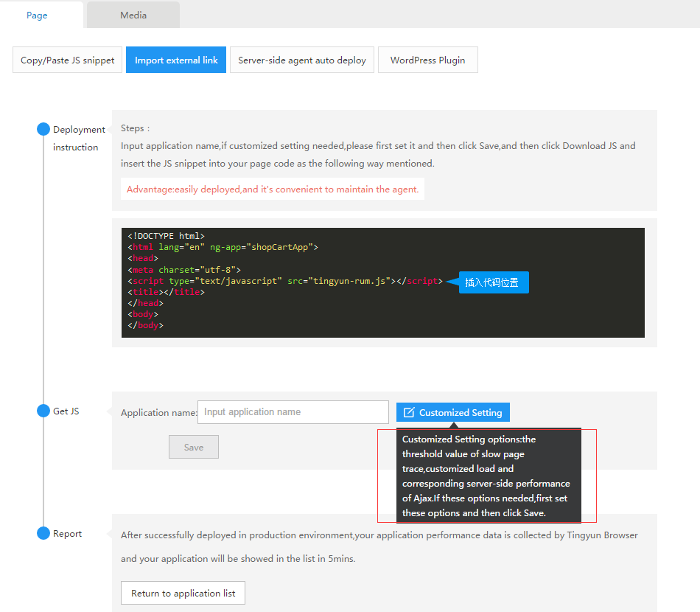Click Return to application list
This screenshot has height=612, width=700.
[183, 593]
